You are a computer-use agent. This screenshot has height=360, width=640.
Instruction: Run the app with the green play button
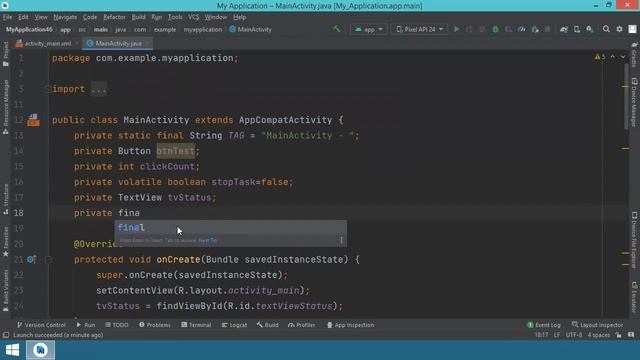pos(456,29)
